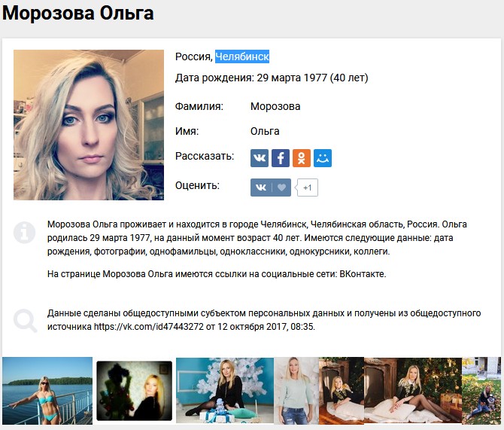Screen dimensions: 504x430
Task: Open the bikini lake photo thumbnail
Action: tap(47, 391)
